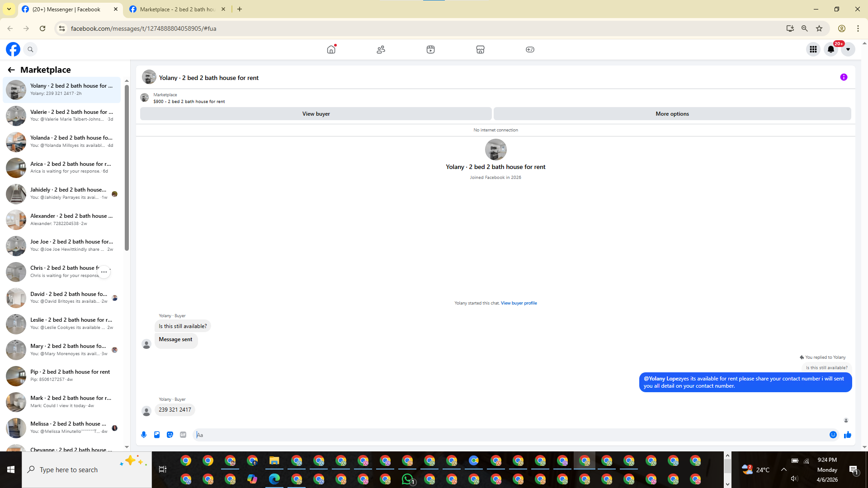
Task: Open the emoji picker icon
Action: pyautogui.click(x=833, y=435)
